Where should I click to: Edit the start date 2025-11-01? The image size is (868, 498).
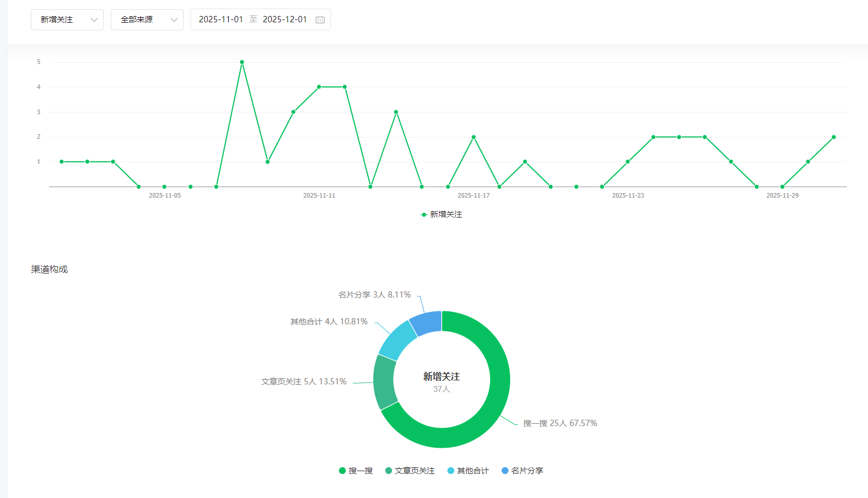click(221, 19)
